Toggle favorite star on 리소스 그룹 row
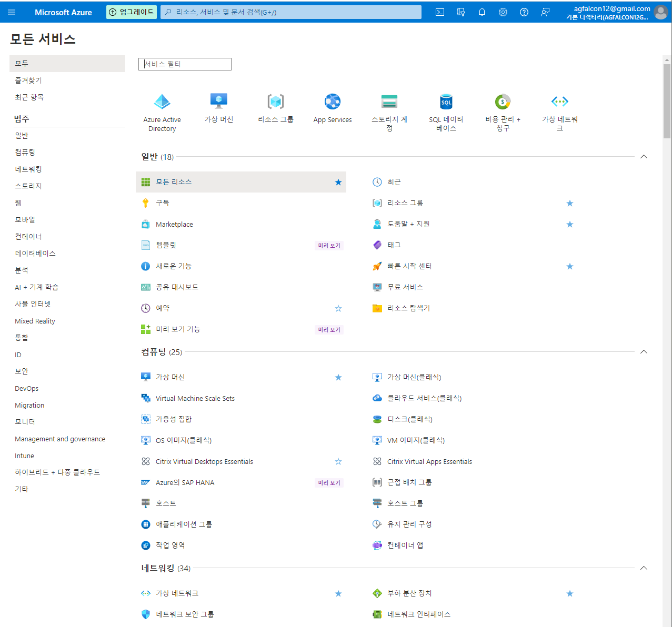672x627 pixels. pos(570,203)
